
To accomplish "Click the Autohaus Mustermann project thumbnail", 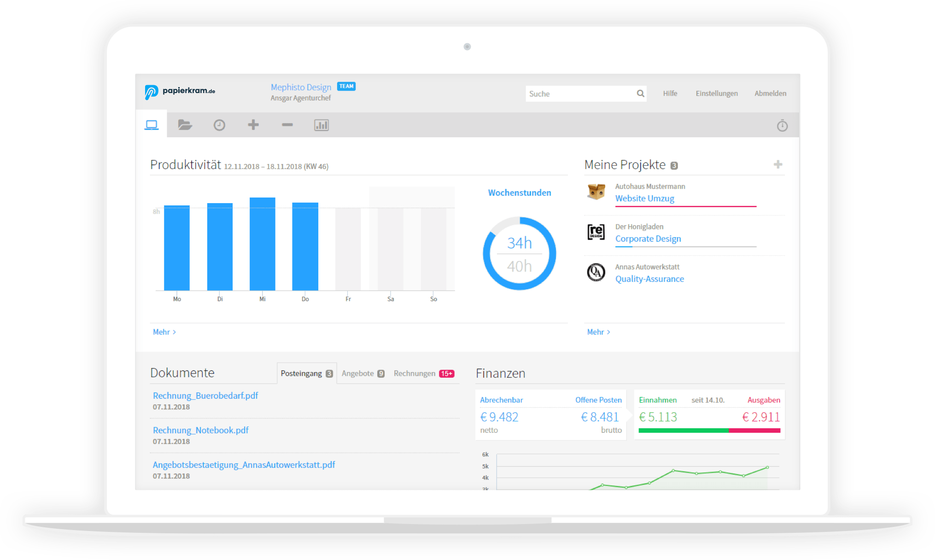I will tap(596, 194).
